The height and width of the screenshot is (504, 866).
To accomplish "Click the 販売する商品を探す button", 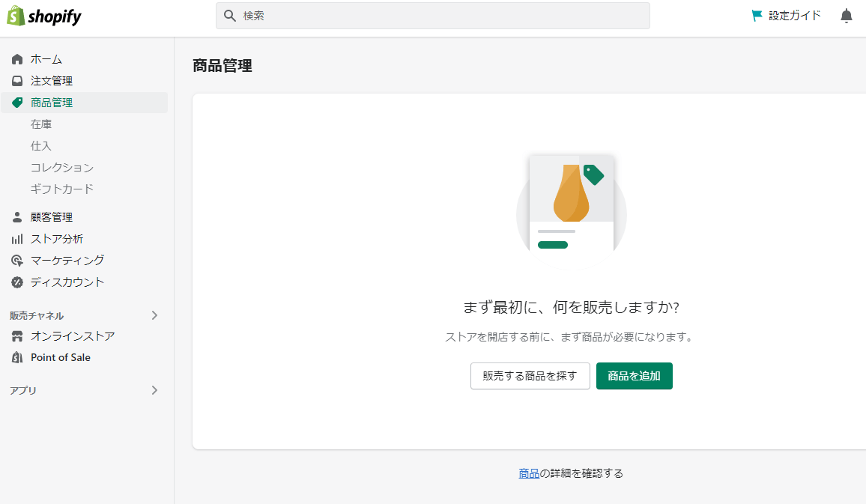I will (x=530, y=376).
